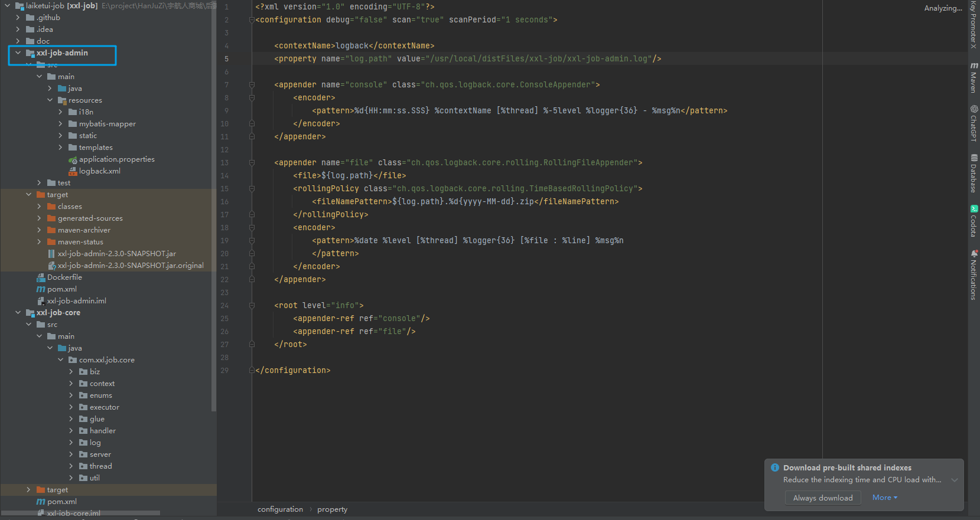980x520 pixels.
Task: Expand the templates folder
Action: (60, 148)
